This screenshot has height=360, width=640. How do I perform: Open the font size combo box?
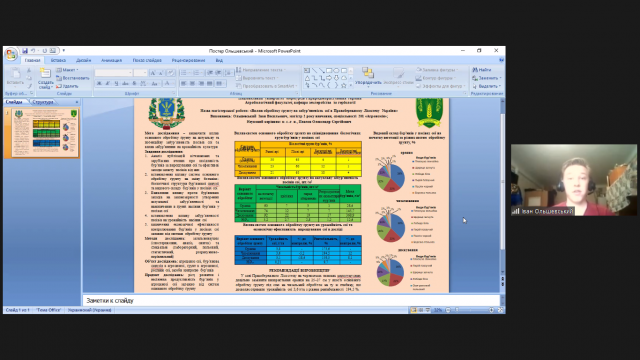pos(140,73)
